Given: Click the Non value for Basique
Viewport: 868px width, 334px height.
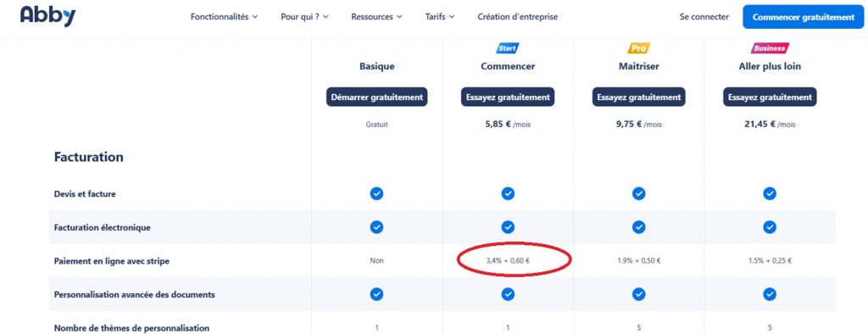Looking at the screenshot, I should [x=377, y=260].
